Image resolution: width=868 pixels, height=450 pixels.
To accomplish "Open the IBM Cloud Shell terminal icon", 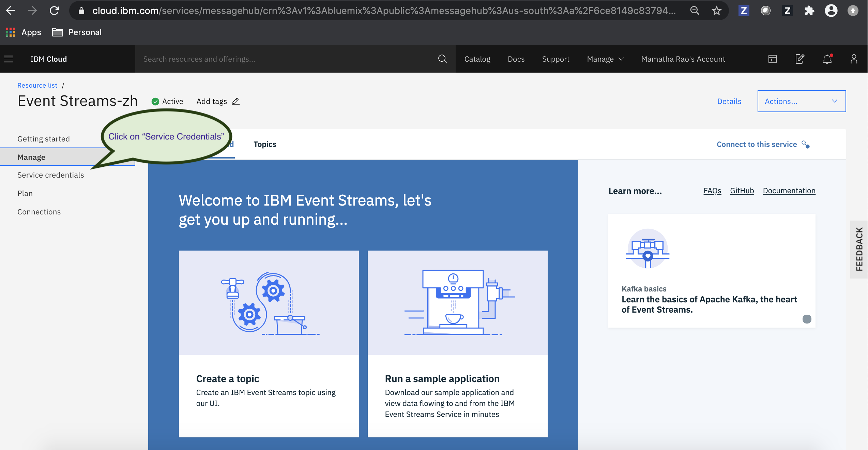I will [773, 59].
